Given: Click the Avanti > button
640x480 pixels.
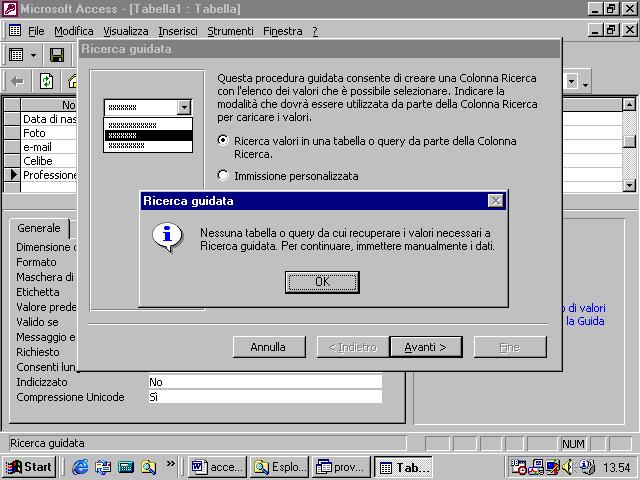Looking at the screenshot, I should pos(426,347).
